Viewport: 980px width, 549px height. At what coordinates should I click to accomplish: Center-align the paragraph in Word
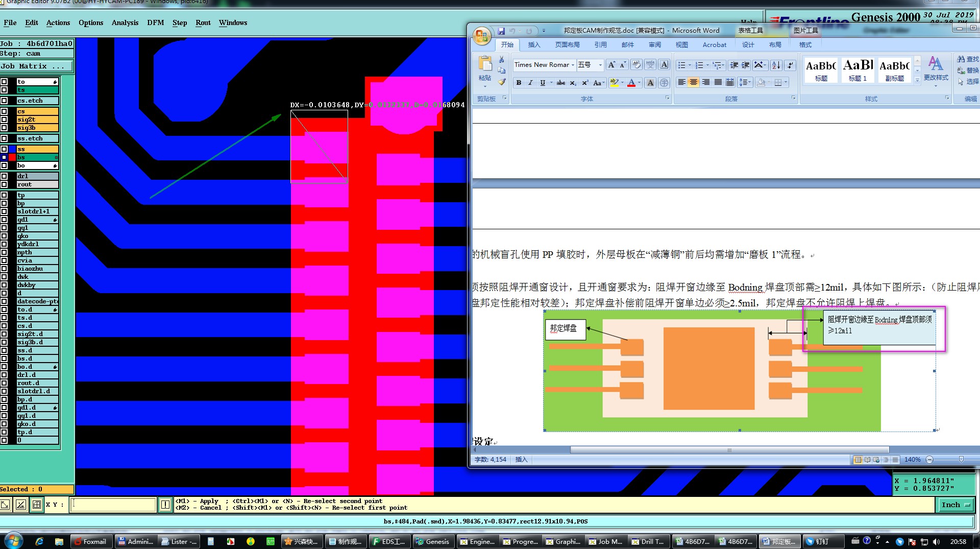point(694,82)
